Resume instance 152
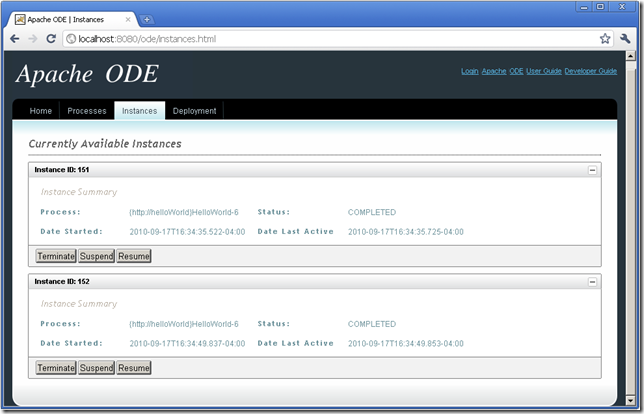This screenshot has width=644, height=414. (x=134, y=368)
